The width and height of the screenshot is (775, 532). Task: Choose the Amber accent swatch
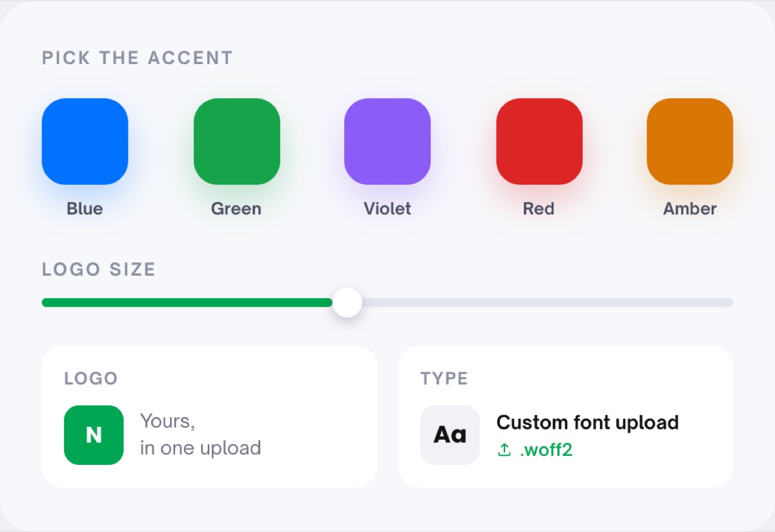coord(690,141)
